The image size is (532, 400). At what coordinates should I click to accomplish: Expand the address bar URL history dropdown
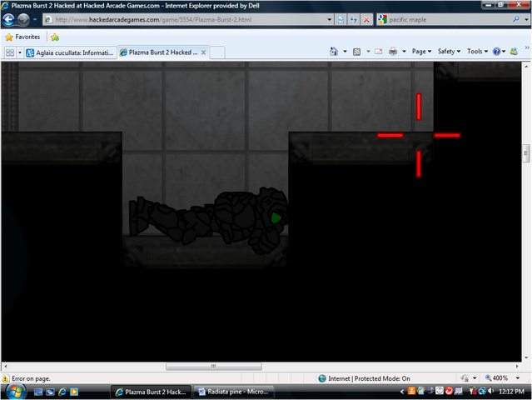pyautogui.click(x=329, y=20)
